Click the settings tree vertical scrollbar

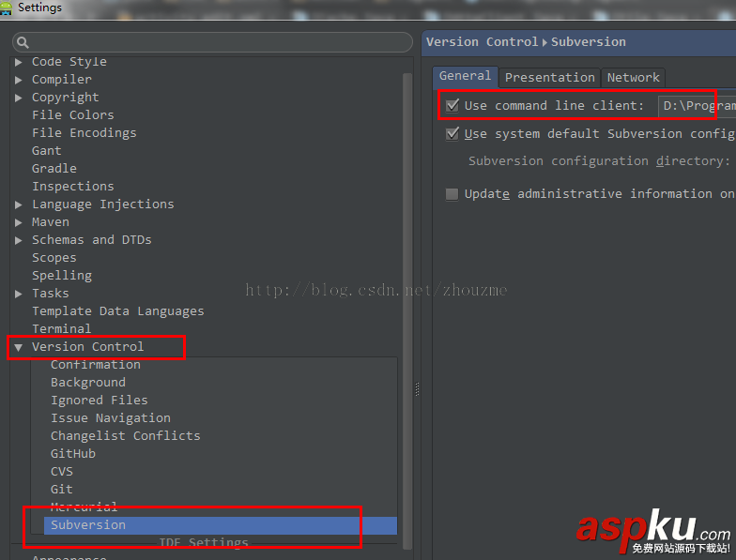point(407,310)
